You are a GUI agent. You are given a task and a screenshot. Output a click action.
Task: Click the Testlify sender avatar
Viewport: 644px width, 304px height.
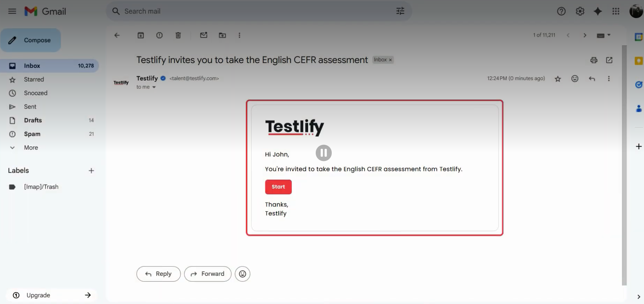pos(121,83)
